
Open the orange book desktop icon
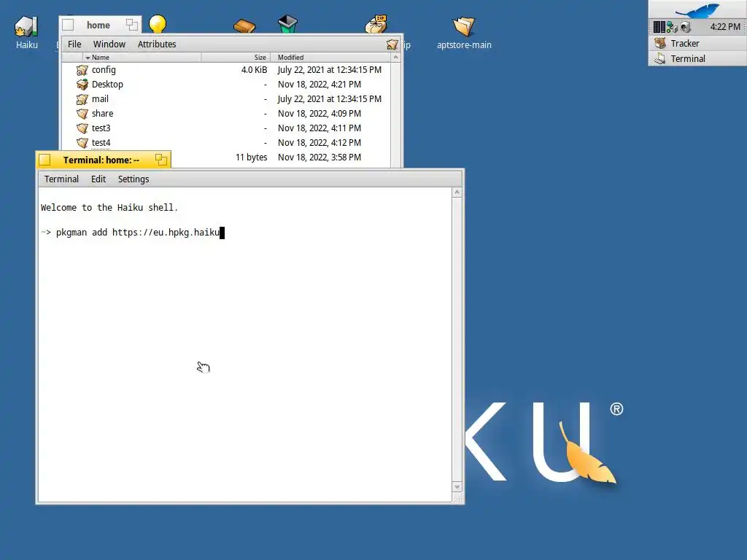pyautogui.click(x=244, y=26)
